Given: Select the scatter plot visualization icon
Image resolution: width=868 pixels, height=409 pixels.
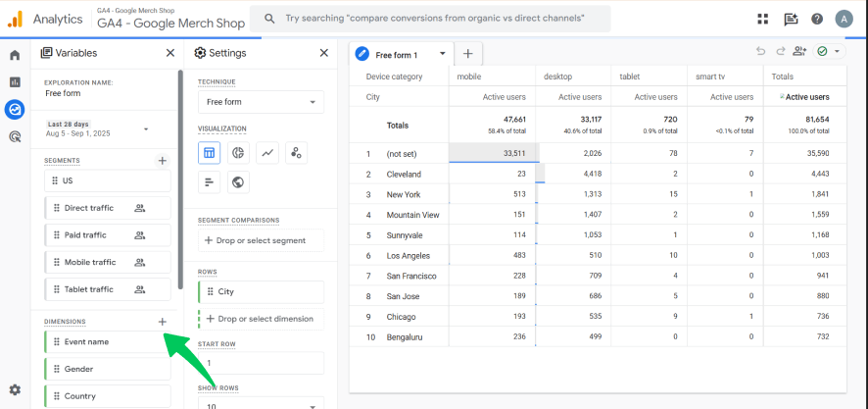Looking at the screenshot, I should click(296, 153).
